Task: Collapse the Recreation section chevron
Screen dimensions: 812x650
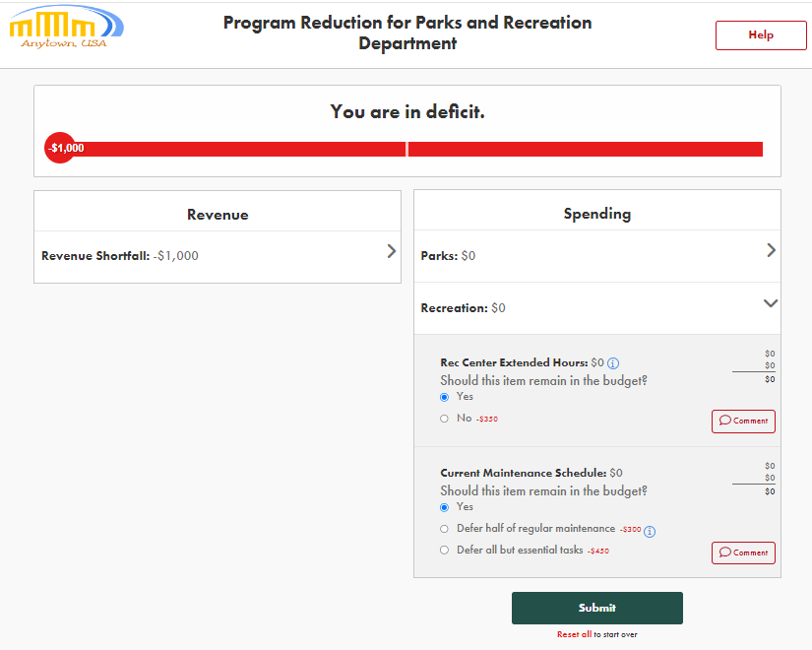Action: pos(771,303)
